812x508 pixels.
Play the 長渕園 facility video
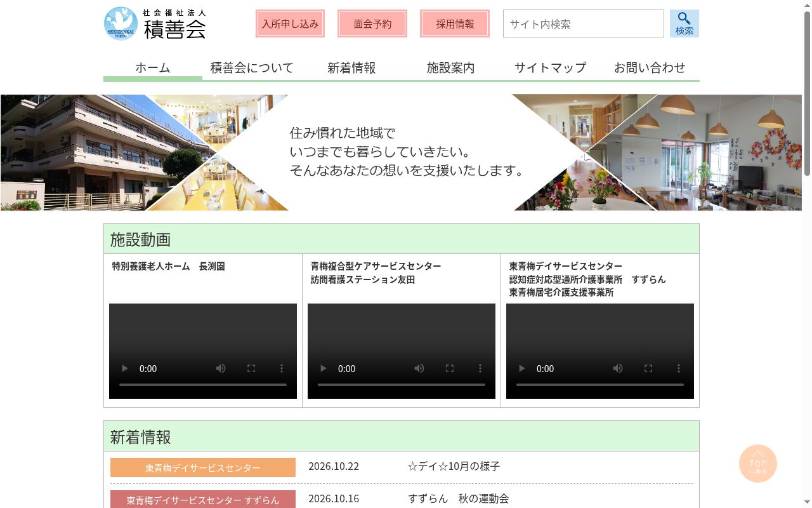125,368
